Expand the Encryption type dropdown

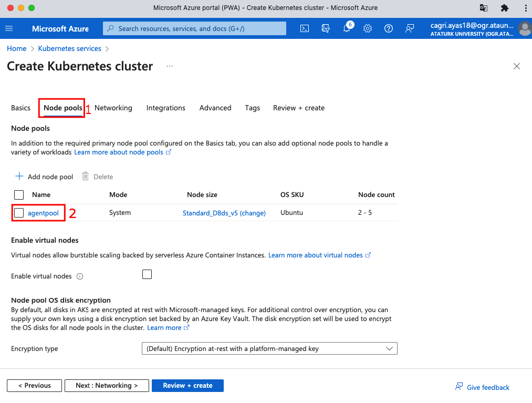[x=269, y=348]
